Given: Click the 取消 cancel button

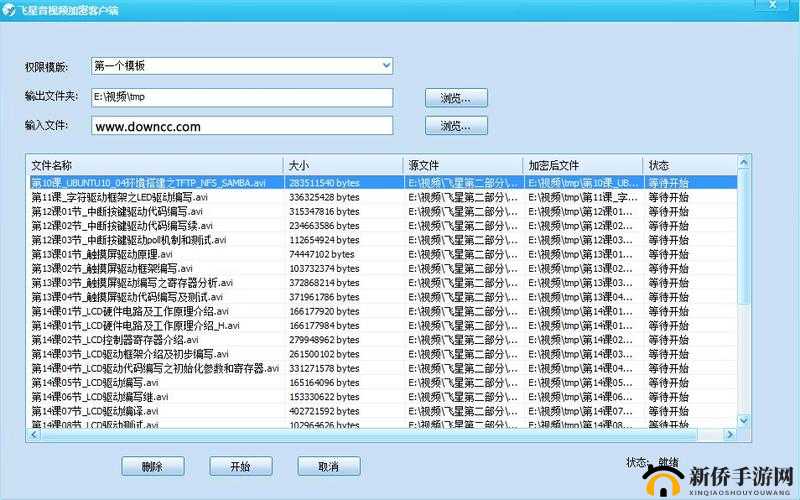Looking at the screenshot, I should [329, 466].
